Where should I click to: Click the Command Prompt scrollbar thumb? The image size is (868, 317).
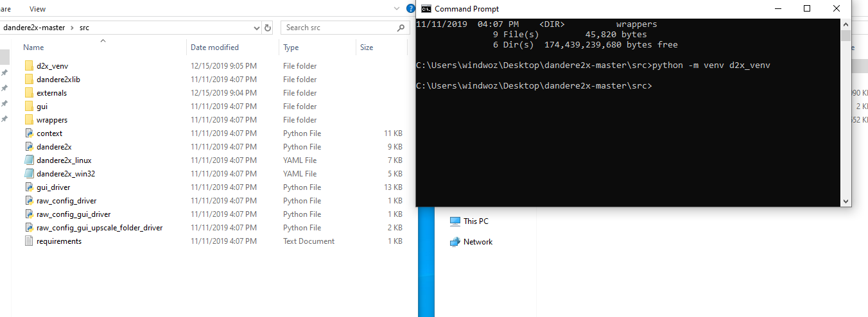846,35
